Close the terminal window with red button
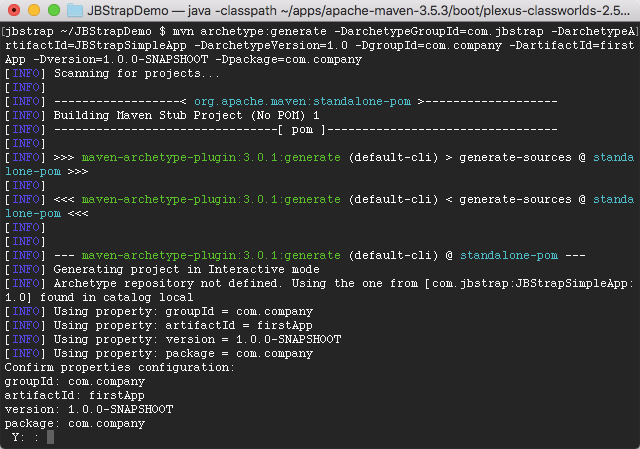This screenshot has height=449, width=640. (x=14, y=10)
